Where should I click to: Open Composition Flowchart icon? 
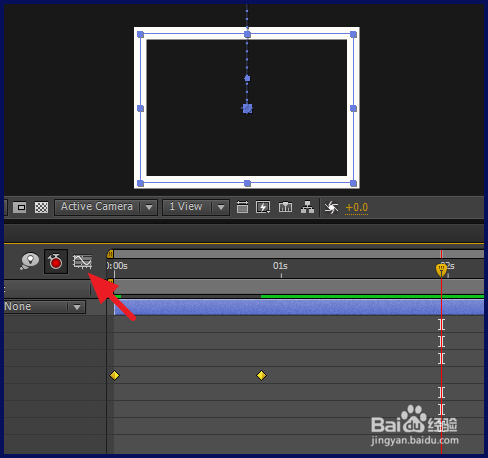pos(307,207)
